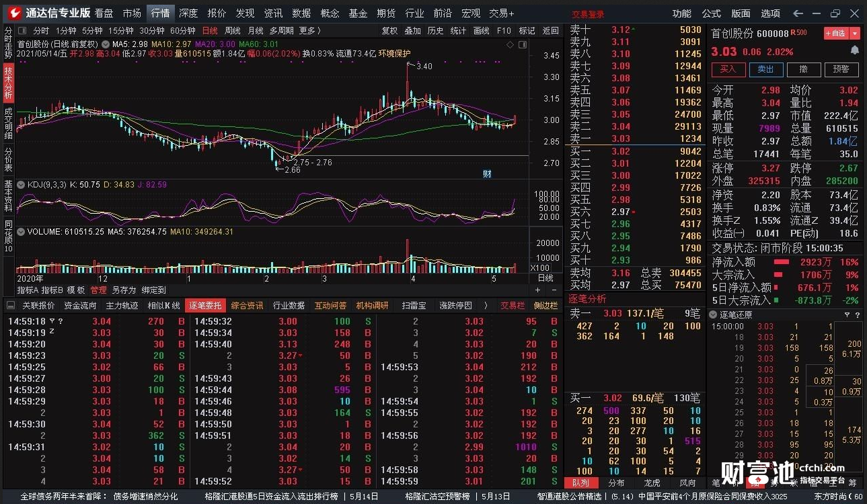
Task: Select the 涨跌停因 bottom tab
Action: click(455, 306)
